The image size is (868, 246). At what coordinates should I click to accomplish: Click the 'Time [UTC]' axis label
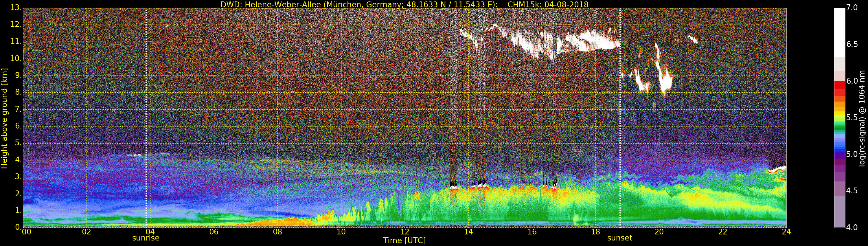404,241
